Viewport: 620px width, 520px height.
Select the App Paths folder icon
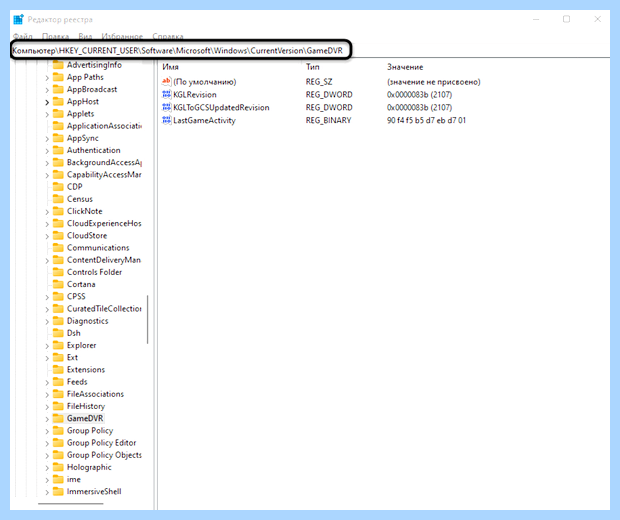58,77
